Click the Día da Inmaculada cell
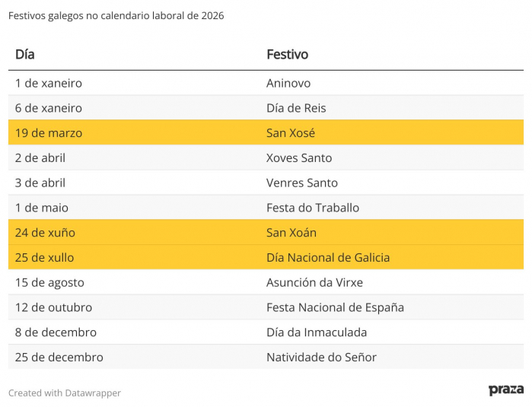Screen dimensions: 532x407 pyautogui.click(x=317, y=332)
